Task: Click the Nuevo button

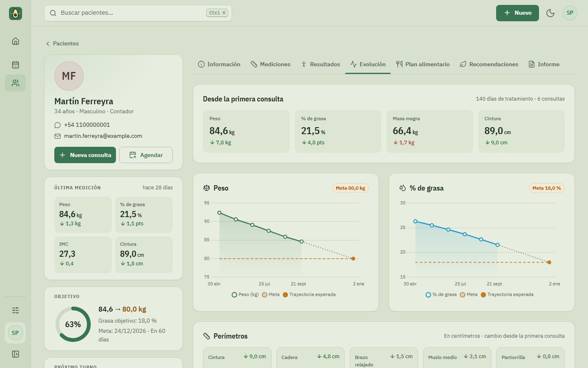Action: [517, 13]
